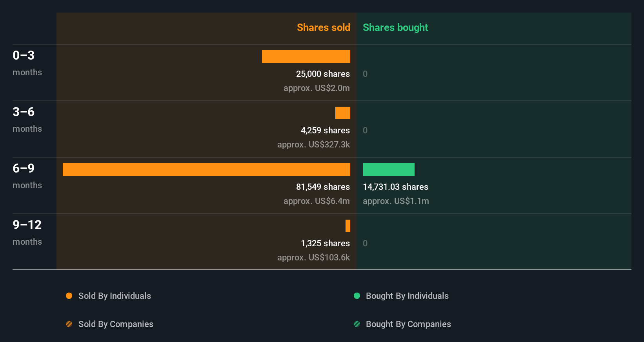644x342 pixels.
Task: Click the 0 bought value in 9–12 months row
Action: point(365,243)
